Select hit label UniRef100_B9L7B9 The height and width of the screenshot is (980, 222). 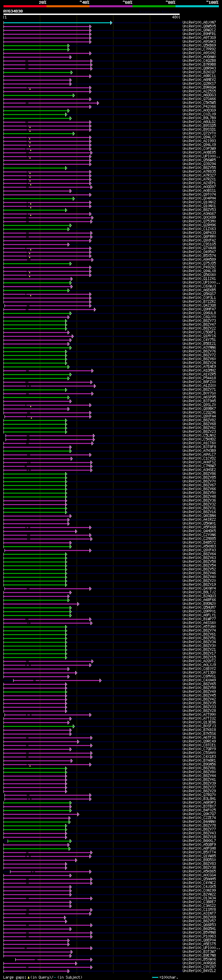click(199, 118)
